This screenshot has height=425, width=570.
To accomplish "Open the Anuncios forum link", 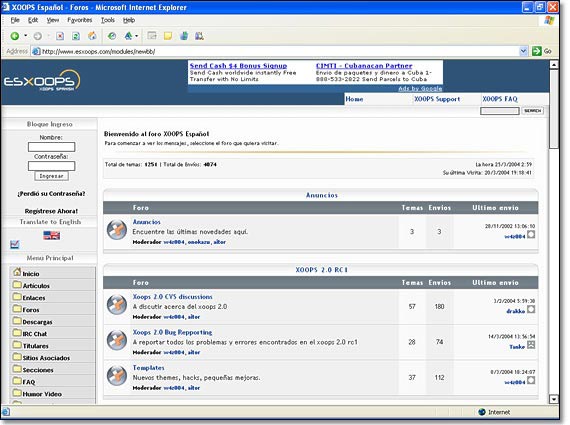I will tap(146, 222).
